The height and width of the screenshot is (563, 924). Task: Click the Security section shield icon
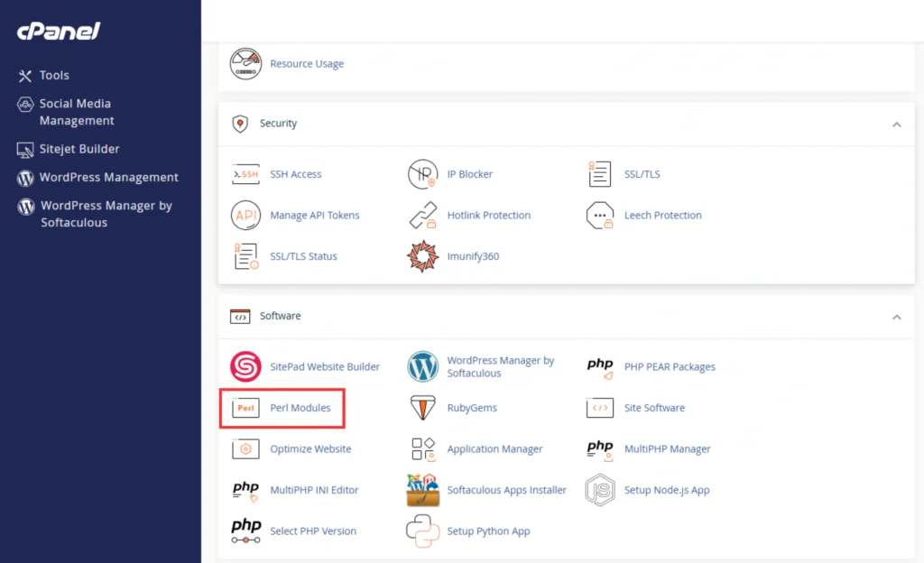pyautogui.click(x=240, y=124)
